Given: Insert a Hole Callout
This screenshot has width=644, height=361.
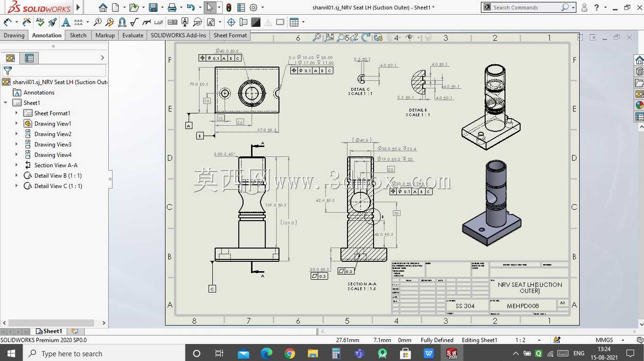Looking at the screenshot, I should [159, 22].
